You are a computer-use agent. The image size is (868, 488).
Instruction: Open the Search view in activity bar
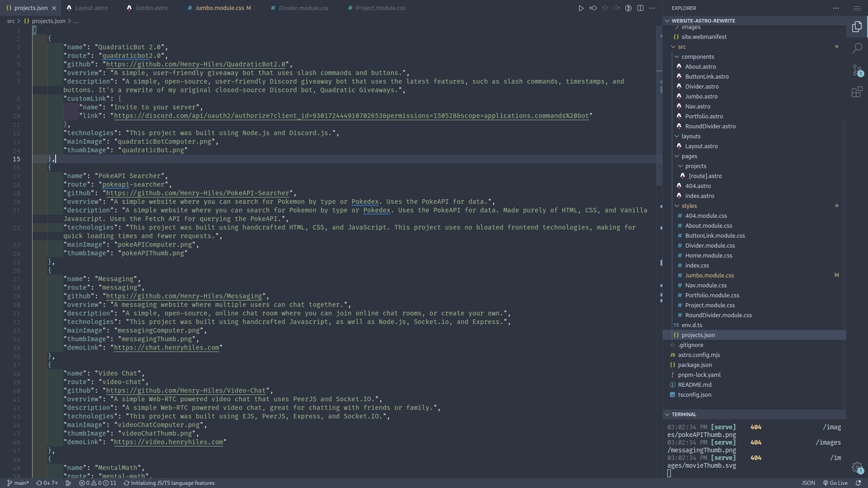coord(857,48)
